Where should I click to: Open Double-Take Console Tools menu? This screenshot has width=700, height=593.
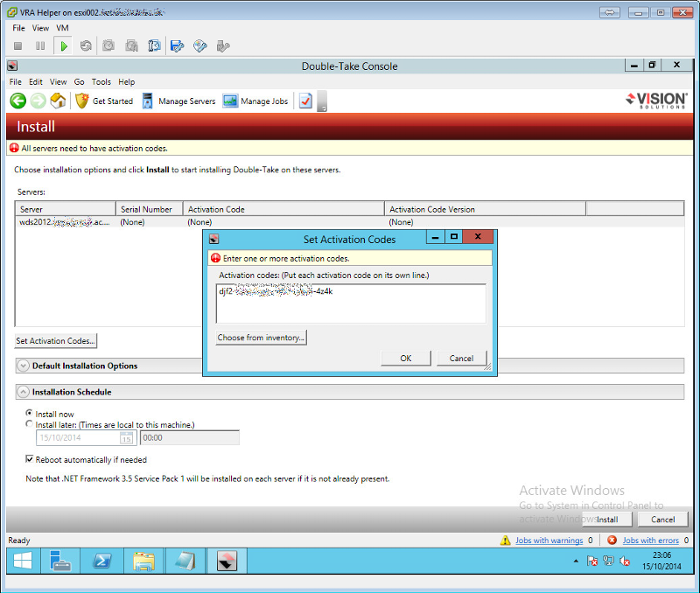[x=101, y=82]
